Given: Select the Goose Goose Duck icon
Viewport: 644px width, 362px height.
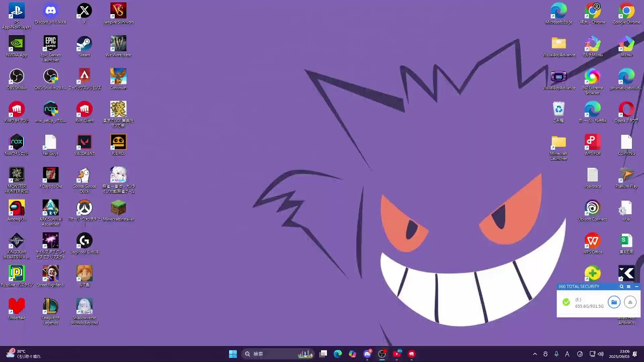Looking at the screenshot, I should click(x=84, y=180).
